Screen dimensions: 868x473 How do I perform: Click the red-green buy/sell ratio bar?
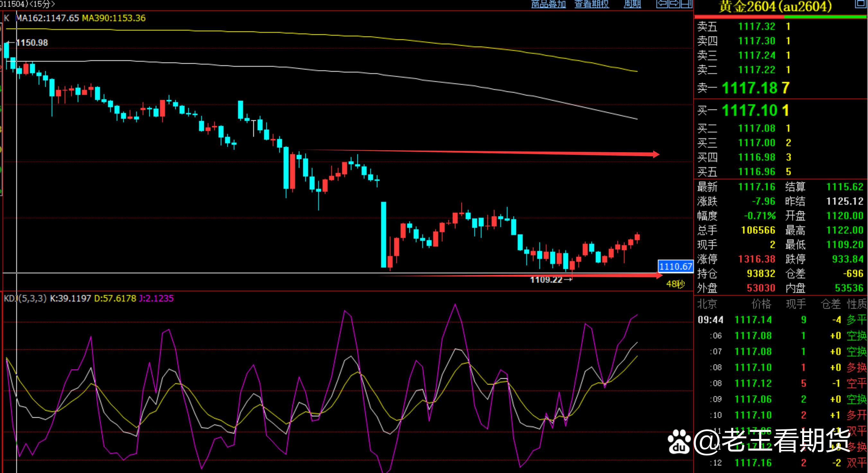click(780, 16)
